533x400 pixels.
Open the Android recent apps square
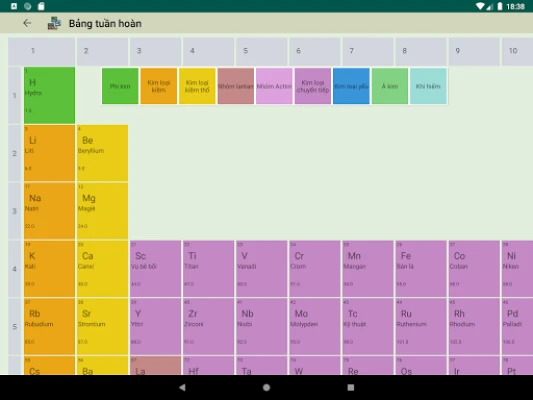[351, 387]
